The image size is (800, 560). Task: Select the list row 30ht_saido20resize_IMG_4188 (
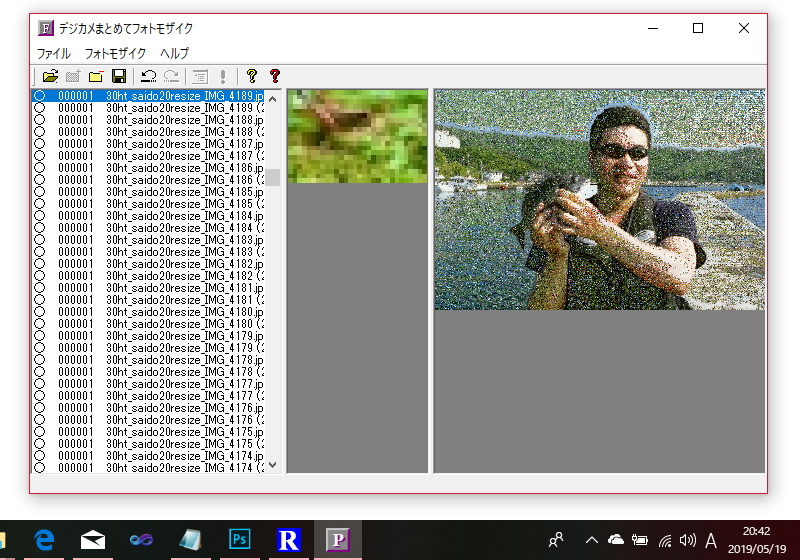[148, 132]
